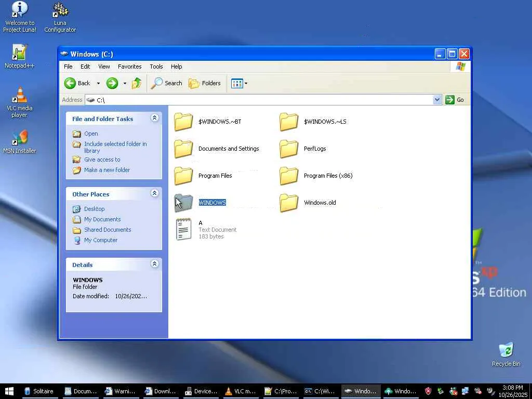Screen dimensions: 532x399
Task: Click Include selected folder in library
Action: point(115,147)
